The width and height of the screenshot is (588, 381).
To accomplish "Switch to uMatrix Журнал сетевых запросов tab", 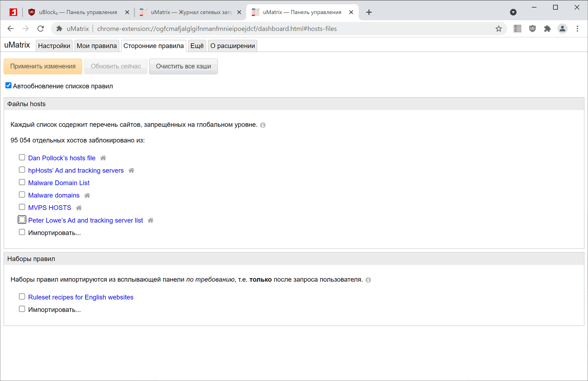I will point(191,12).
